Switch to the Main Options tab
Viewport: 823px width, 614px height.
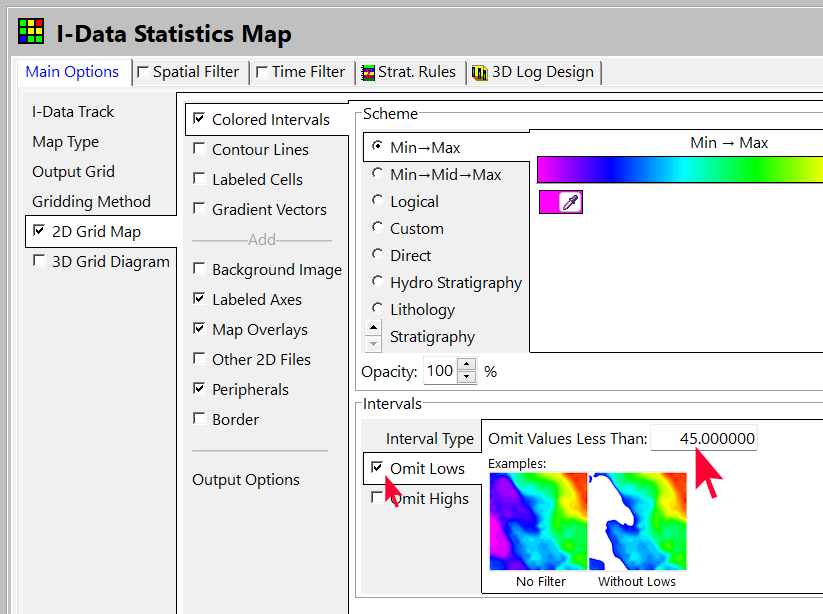72,72
